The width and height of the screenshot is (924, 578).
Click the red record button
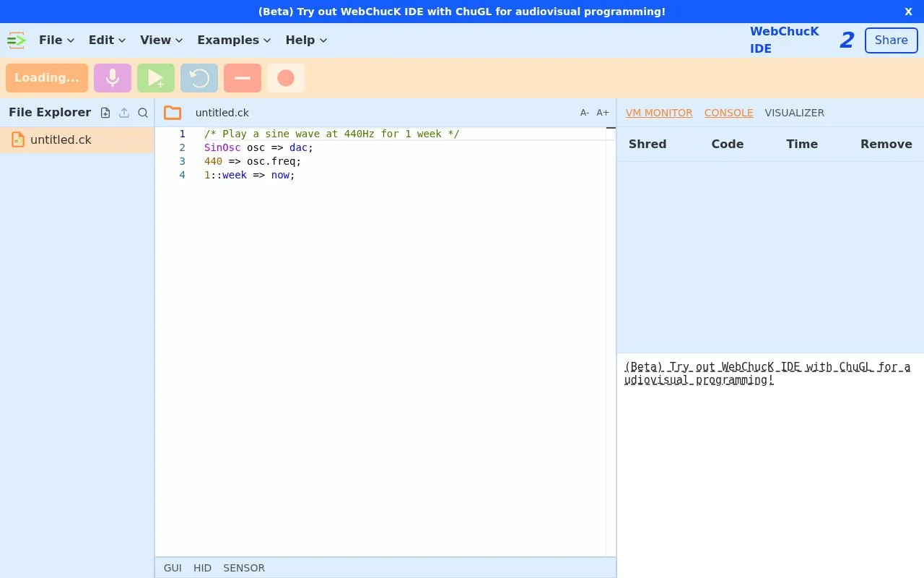(286, 78)
